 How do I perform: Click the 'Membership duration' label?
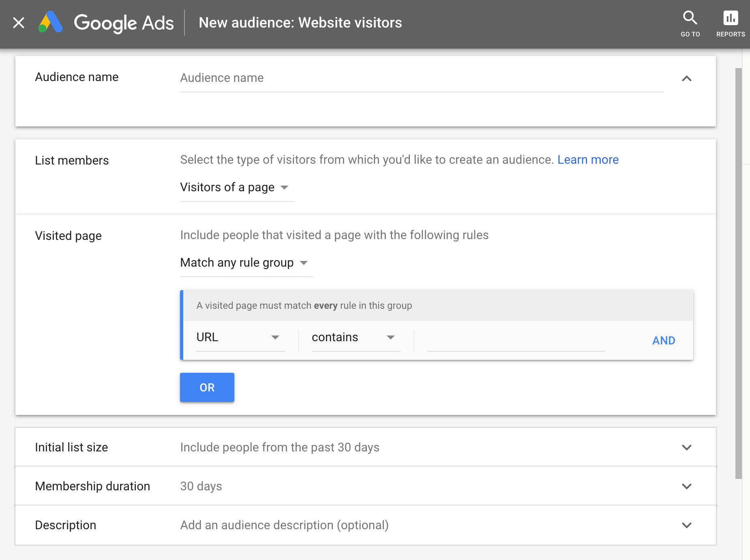coord(92,486)
